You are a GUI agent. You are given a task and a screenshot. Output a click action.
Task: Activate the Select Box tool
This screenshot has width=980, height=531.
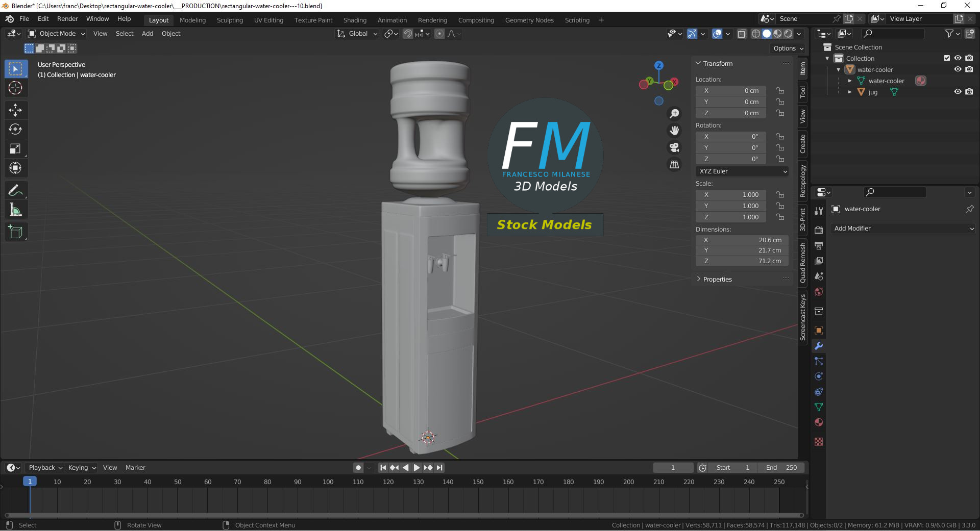point(15,68)
